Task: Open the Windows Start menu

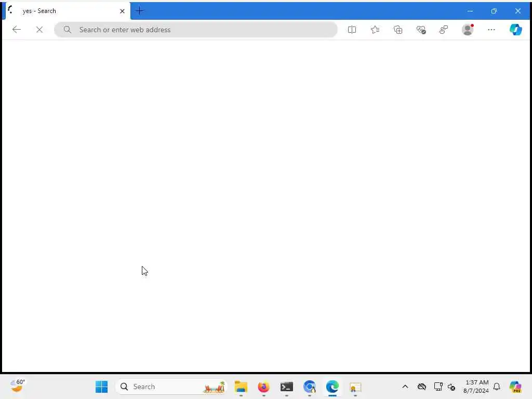Action: coord(101,387)
